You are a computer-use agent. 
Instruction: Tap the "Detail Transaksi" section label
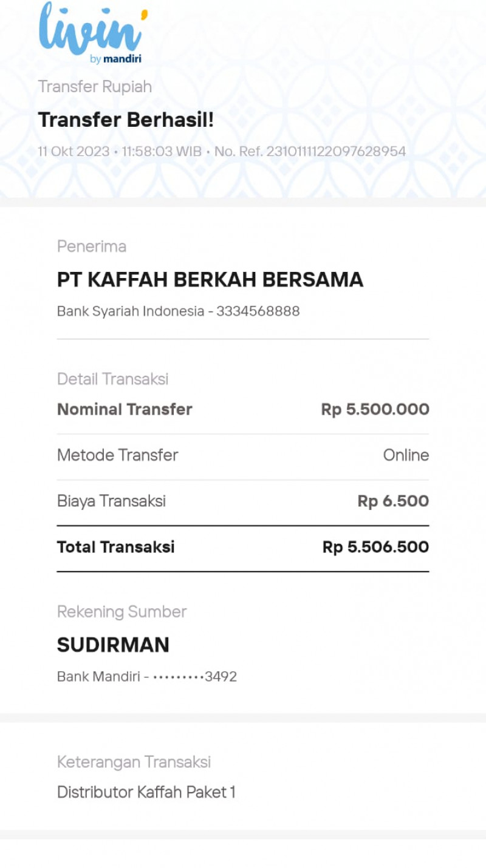click(x=112, y=379)
